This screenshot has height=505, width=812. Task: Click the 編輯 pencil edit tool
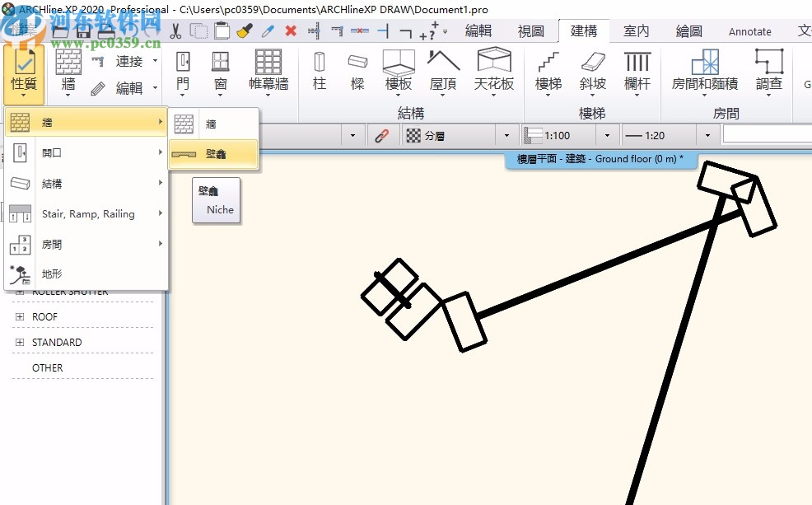[118, 88]
